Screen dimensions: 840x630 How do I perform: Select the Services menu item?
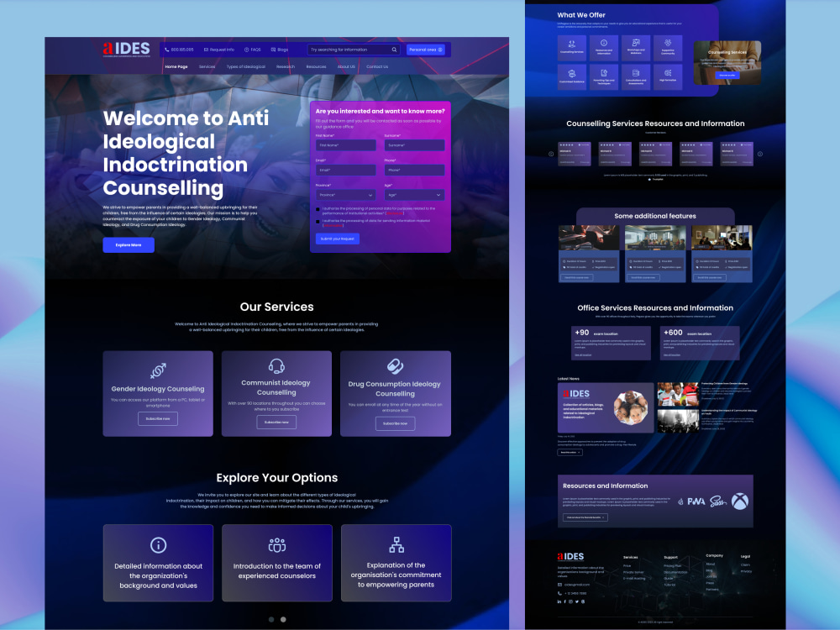pyautogui.click(x=207, y=67)
